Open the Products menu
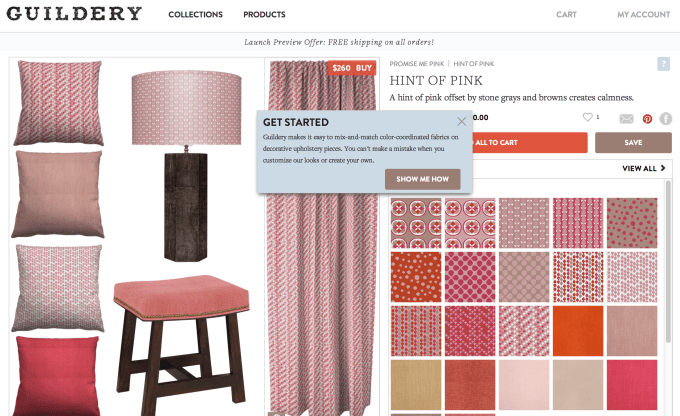Image resolution: width=680 pixels, height=416 pixels. (264, 14)
